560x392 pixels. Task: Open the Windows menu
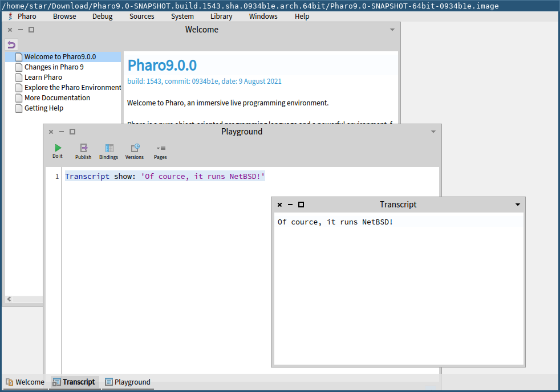point(263,17)
